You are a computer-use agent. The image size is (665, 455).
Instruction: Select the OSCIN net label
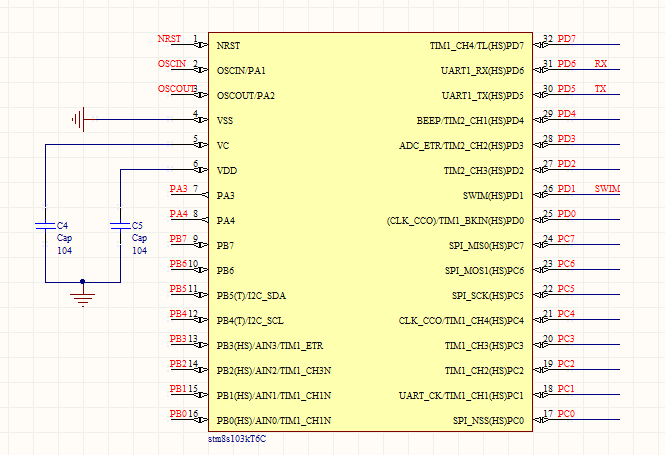point(171,64)
